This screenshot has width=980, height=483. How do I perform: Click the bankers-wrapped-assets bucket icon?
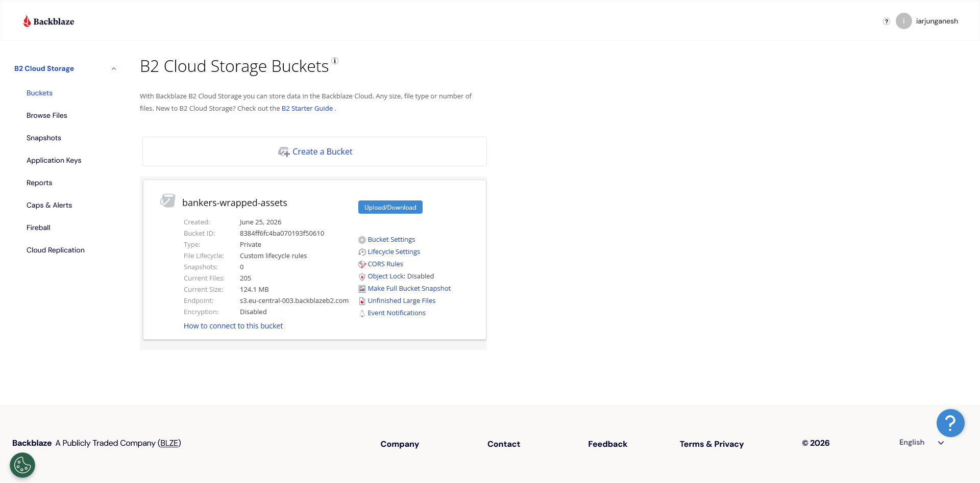[167, 200]
